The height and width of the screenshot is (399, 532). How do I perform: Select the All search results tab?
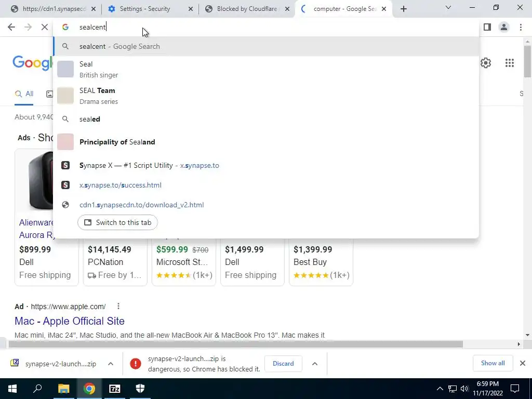click(x=24, y=94)
